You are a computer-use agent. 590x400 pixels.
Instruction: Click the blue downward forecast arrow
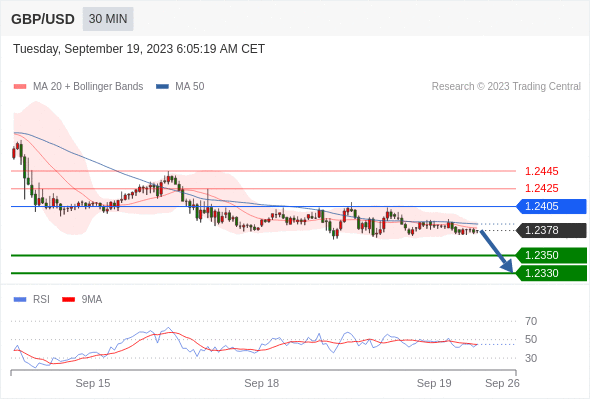497,251
